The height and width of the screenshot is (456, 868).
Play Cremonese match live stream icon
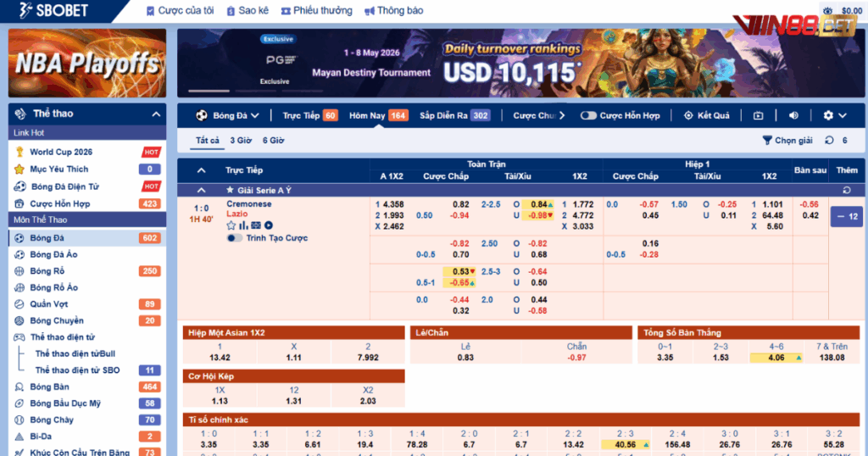coord(269,225)
